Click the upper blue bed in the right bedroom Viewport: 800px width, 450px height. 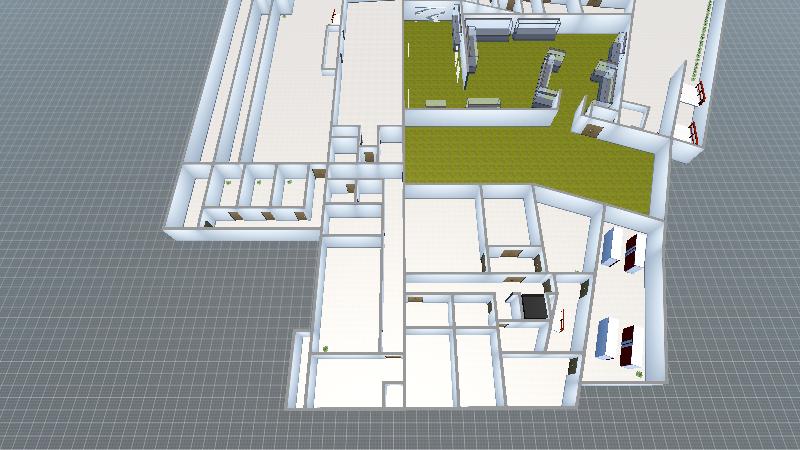click(x=609, y=248)
